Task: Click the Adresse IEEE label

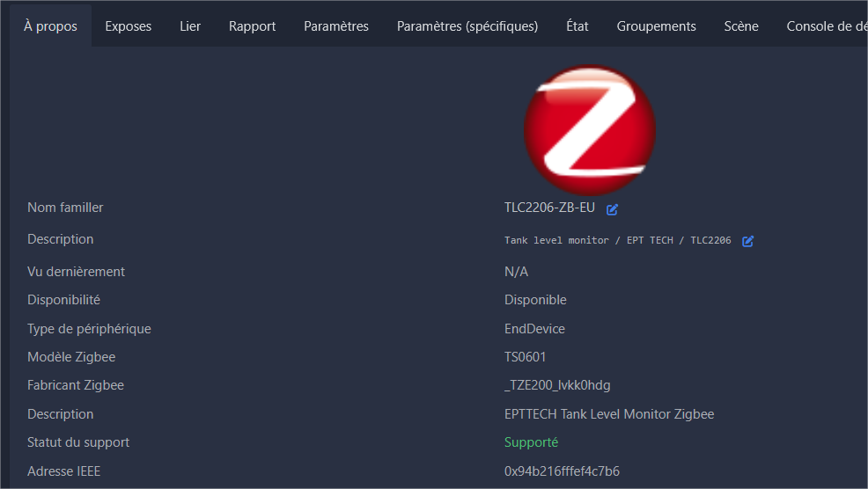Action: pos(63,471)
